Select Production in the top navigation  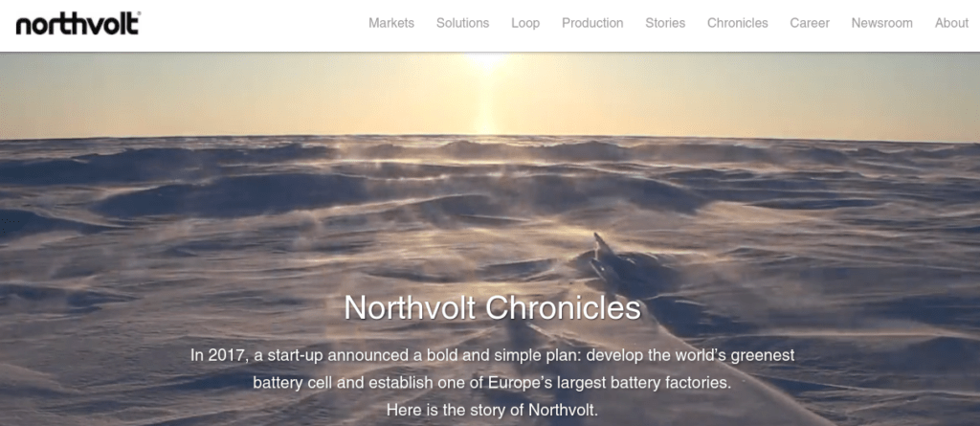click(592, 23)
